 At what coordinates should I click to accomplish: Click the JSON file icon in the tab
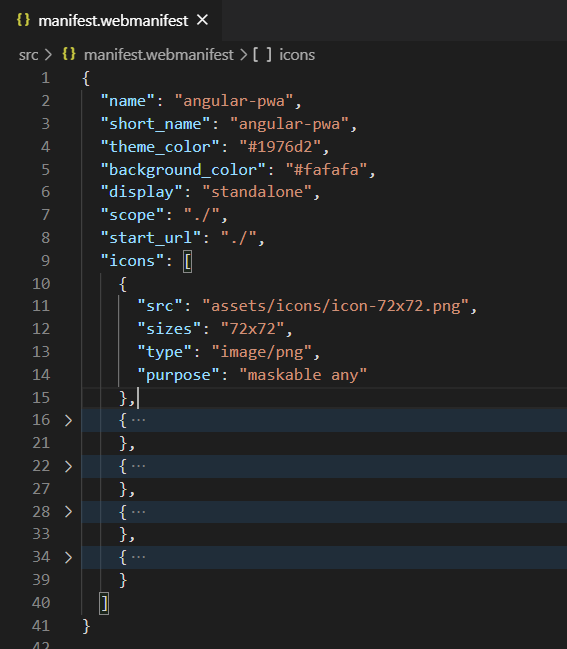23,20
